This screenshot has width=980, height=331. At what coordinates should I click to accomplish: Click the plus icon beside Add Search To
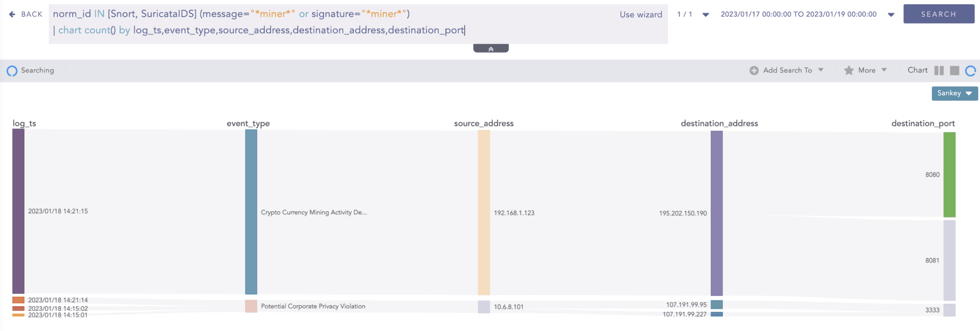point(754,70)
